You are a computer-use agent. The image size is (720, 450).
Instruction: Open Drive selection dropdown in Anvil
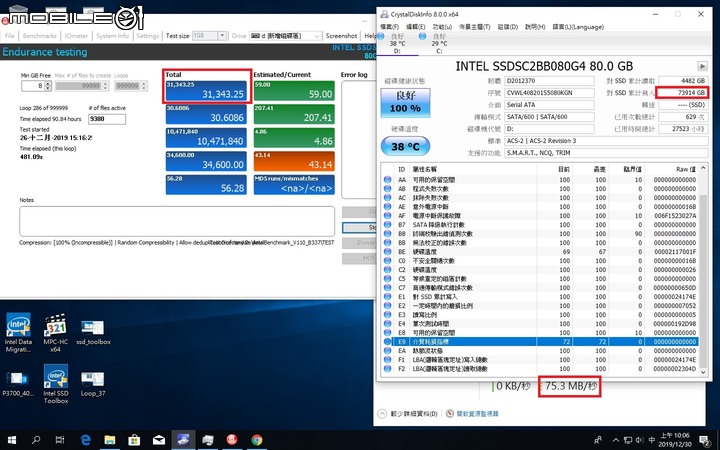285,35
